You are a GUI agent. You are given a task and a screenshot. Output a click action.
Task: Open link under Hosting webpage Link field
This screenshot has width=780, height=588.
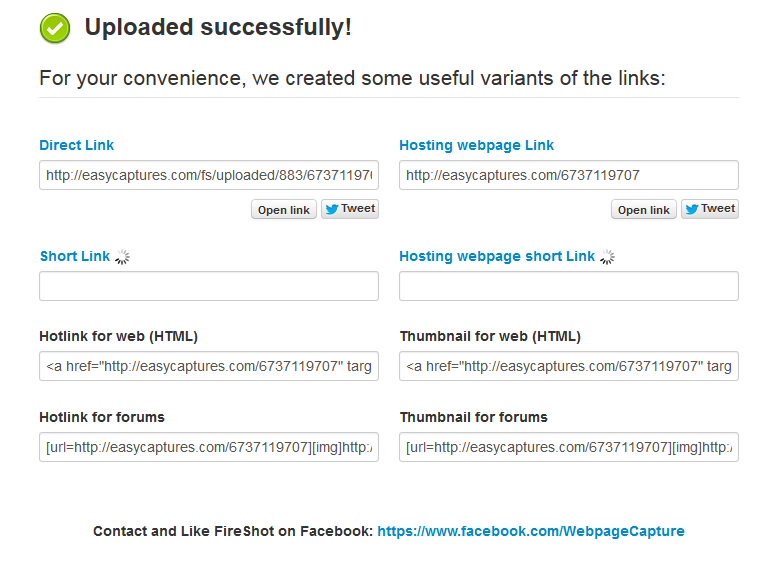pos(644,210)
